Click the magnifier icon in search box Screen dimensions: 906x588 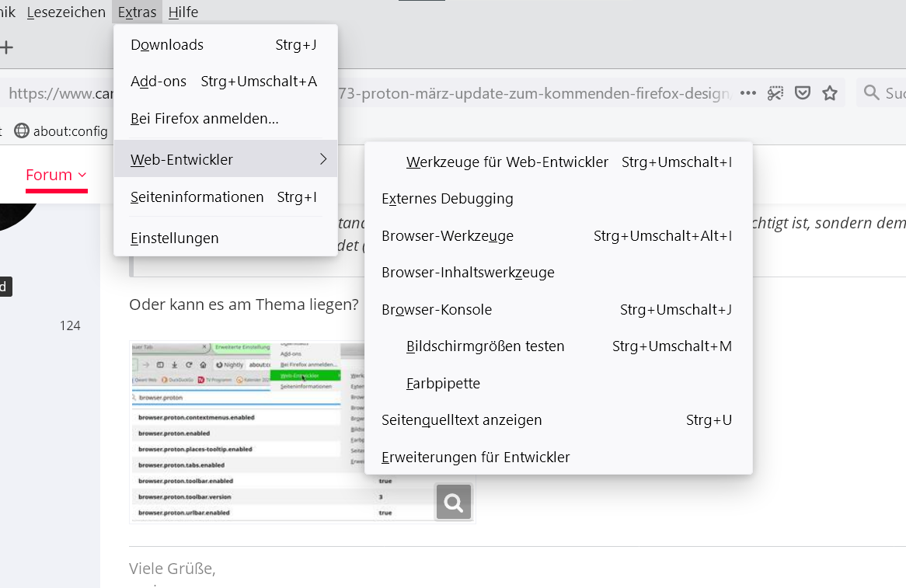pos(872,93)
